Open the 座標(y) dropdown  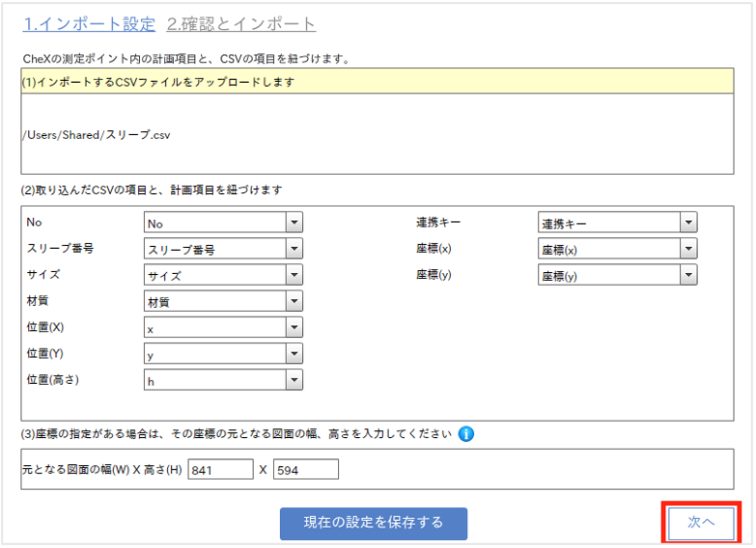pyautogui.click(x=616, y=276)
